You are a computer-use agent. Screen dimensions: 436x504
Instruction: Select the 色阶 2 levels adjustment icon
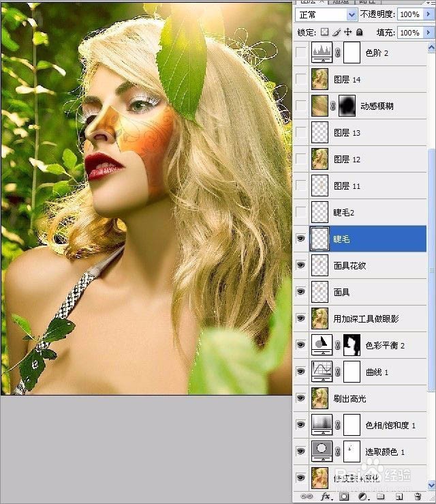322,53
